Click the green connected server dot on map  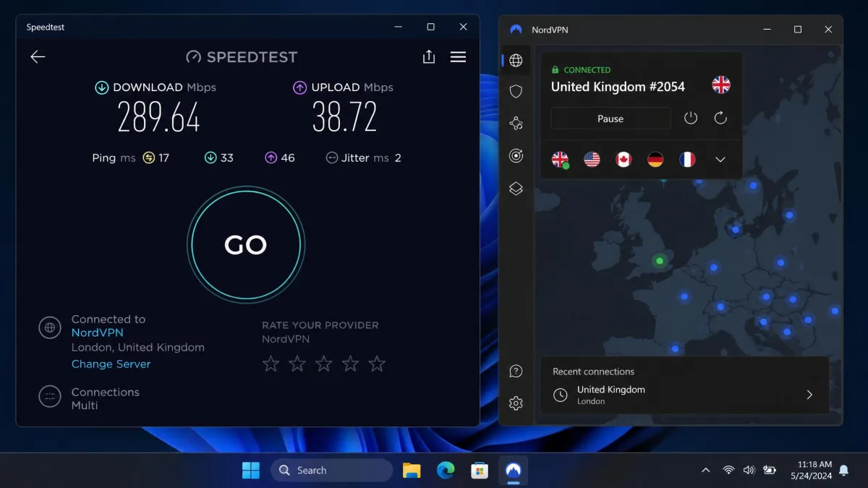[659, 261]
